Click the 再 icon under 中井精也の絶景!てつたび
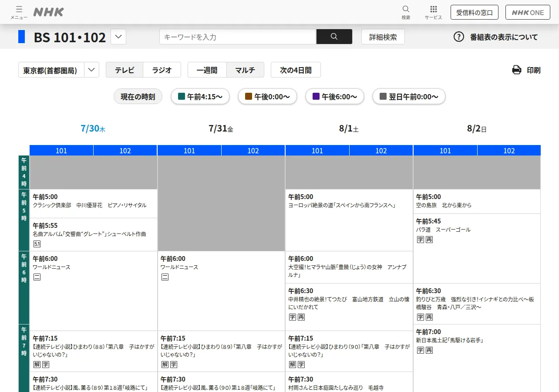 click(x=301, y=317)
